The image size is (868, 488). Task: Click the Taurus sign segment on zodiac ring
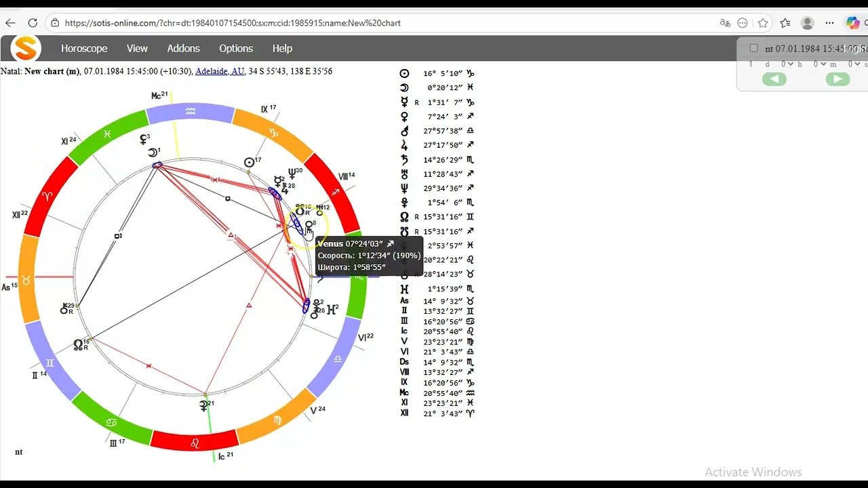[28, 279]
